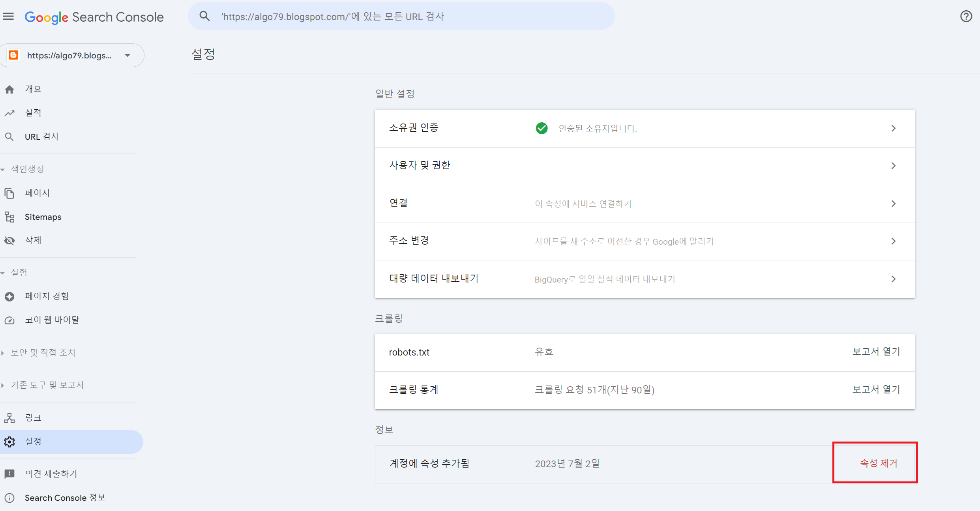The image size is (980, 511).
Task: Click the 삭제 crossed-eye icon
Action: pos(9,241)
